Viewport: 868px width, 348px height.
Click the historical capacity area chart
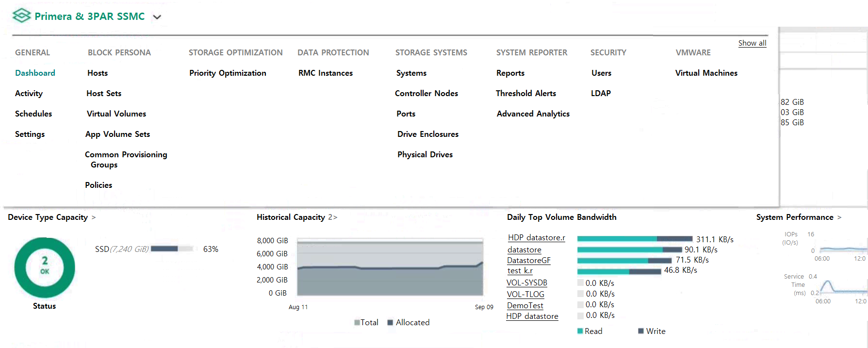[390, 267]
